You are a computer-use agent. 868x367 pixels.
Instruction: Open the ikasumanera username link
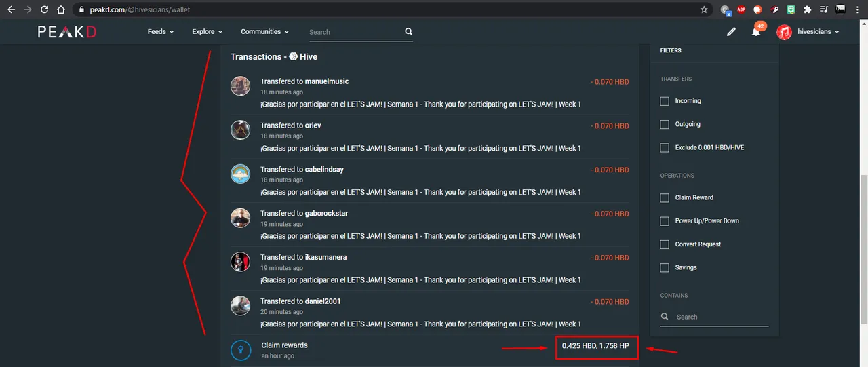pos(326,258)
